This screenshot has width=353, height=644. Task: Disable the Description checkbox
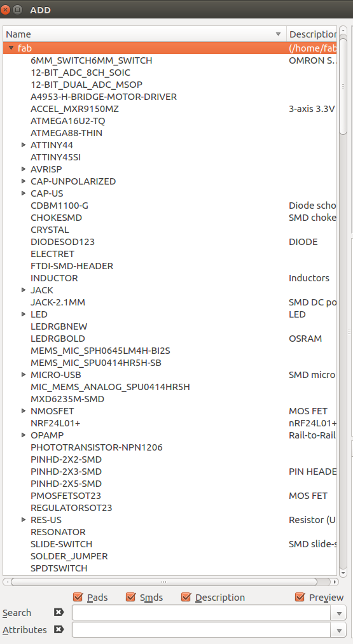(x=186, y=597)
